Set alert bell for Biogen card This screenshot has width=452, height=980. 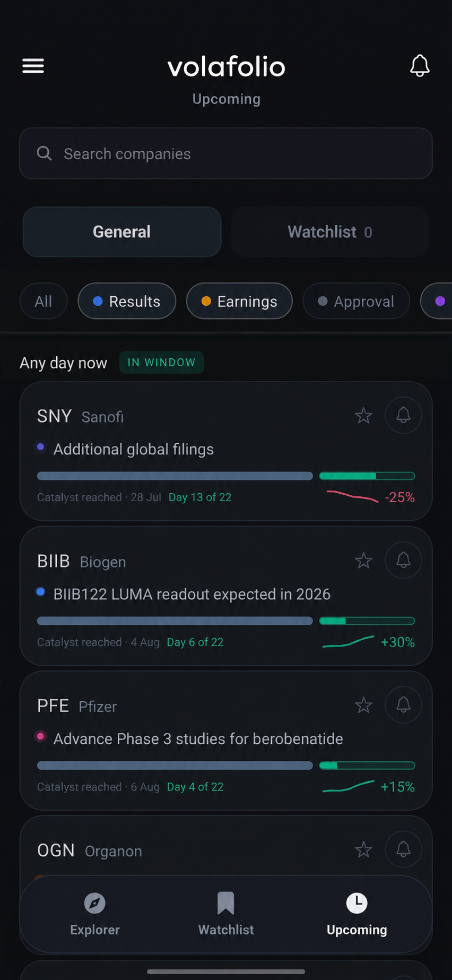pos(403,560)
